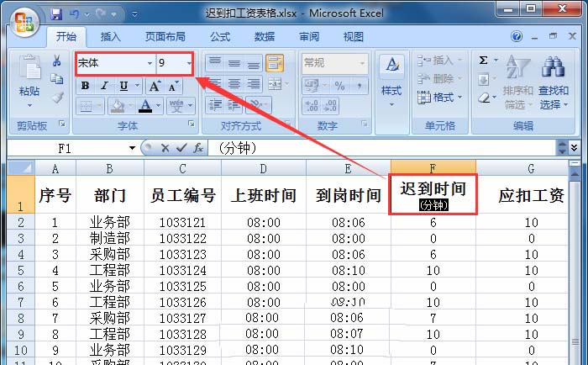Increase decimal places
588x365 pixels.
[x=312, y=106]
